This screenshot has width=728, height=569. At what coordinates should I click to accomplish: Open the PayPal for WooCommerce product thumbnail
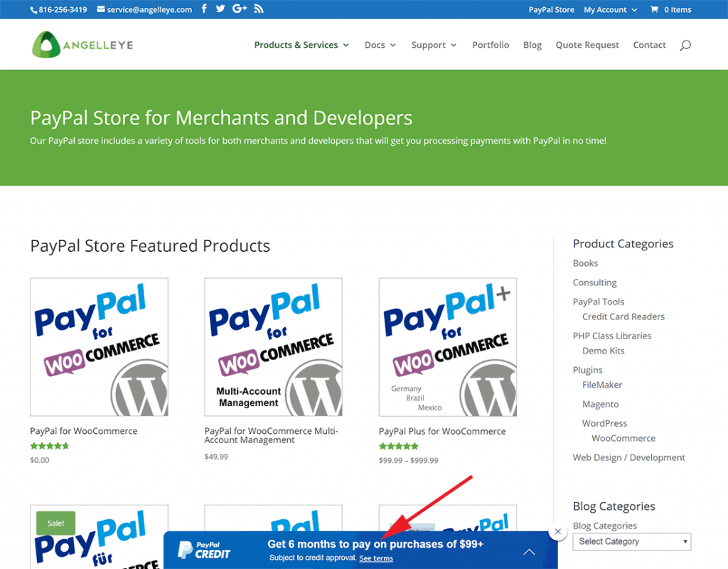pyautogui.click(x=99, y=346)
